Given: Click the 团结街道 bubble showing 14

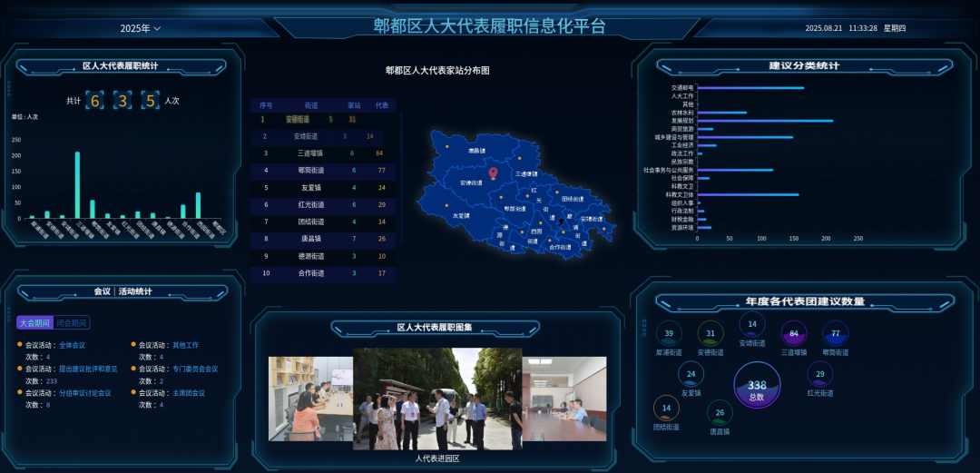Looking at the screenshot, I should tap(666, 409).
